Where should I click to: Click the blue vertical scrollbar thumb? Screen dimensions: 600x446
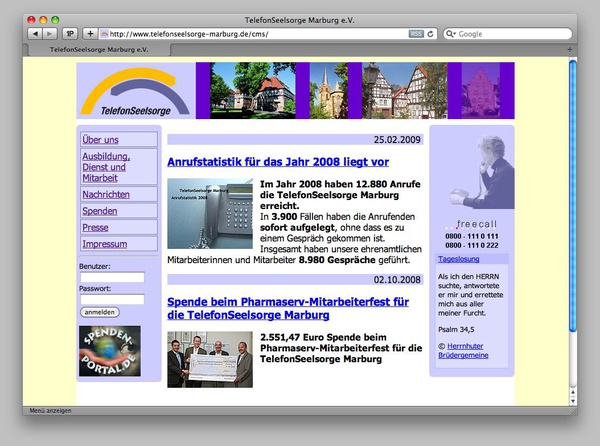(x=572, y=195)
